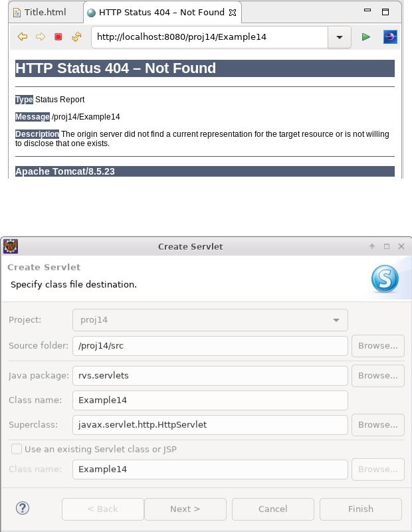Image resolution: width=412 pixels, height=532 pixels.
Task: Open the help question mark icon
Action: pyautogui.click(x=23, y=508)
